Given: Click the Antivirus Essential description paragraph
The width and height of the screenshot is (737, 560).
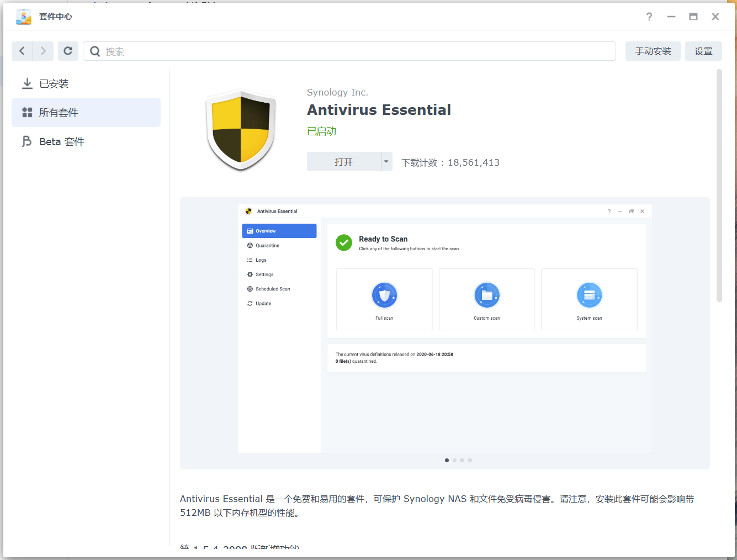Looking at the screenshot, I should (437, 505).
